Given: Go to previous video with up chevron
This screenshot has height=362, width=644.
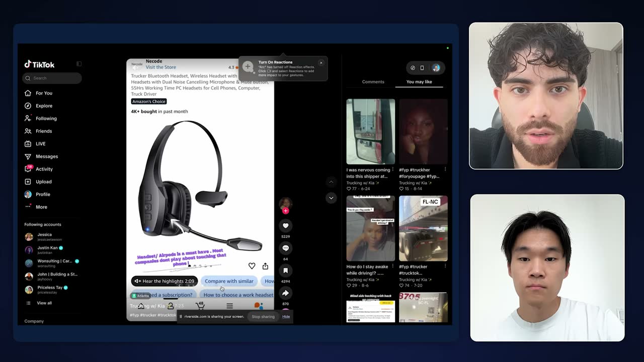Looking at the screenshot, I should [331, 182].
